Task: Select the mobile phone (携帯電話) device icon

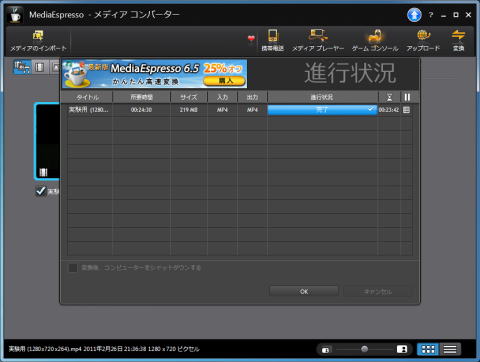Action: coord(272,41)
